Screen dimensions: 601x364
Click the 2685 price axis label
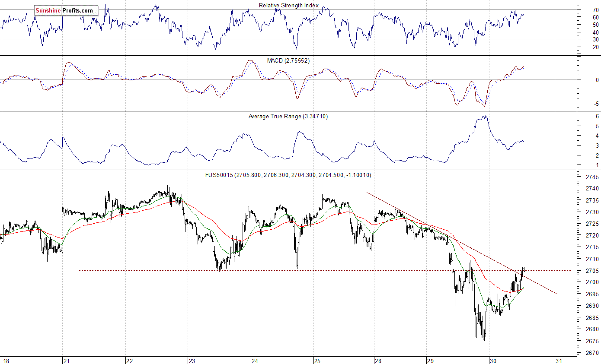[x=592, y=317]
